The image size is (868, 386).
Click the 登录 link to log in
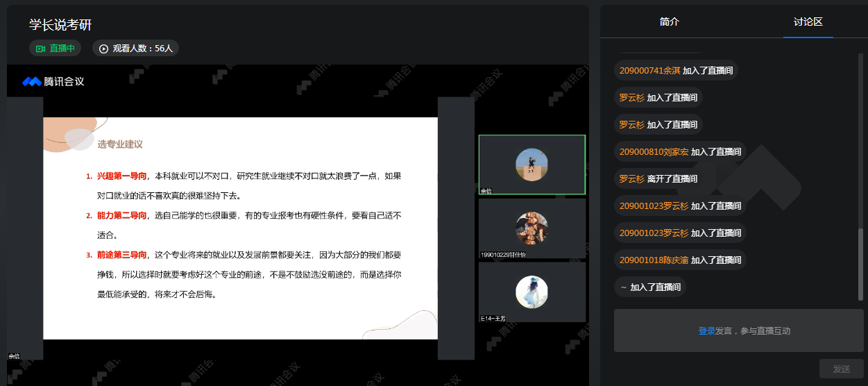pyautogui.click(x=706, y=331)
